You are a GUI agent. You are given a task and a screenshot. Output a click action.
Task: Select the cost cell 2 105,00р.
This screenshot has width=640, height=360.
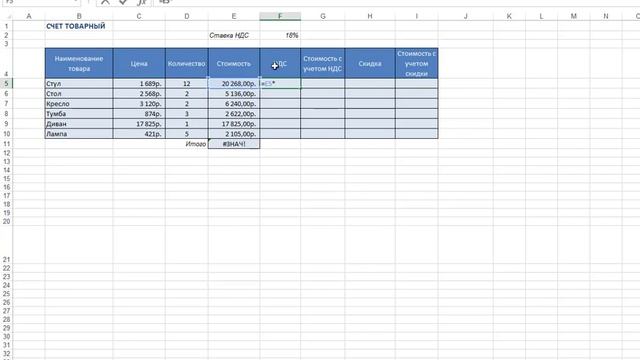tap(233, 133)
